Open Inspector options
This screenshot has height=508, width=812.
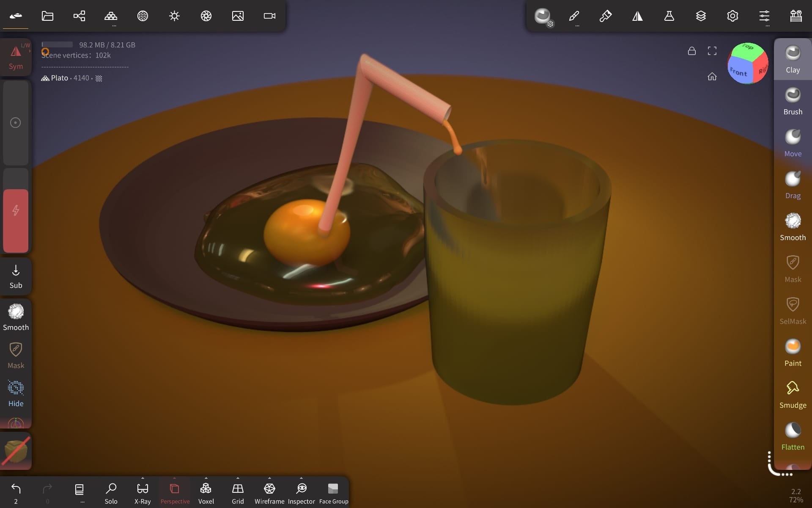point(301,493)
